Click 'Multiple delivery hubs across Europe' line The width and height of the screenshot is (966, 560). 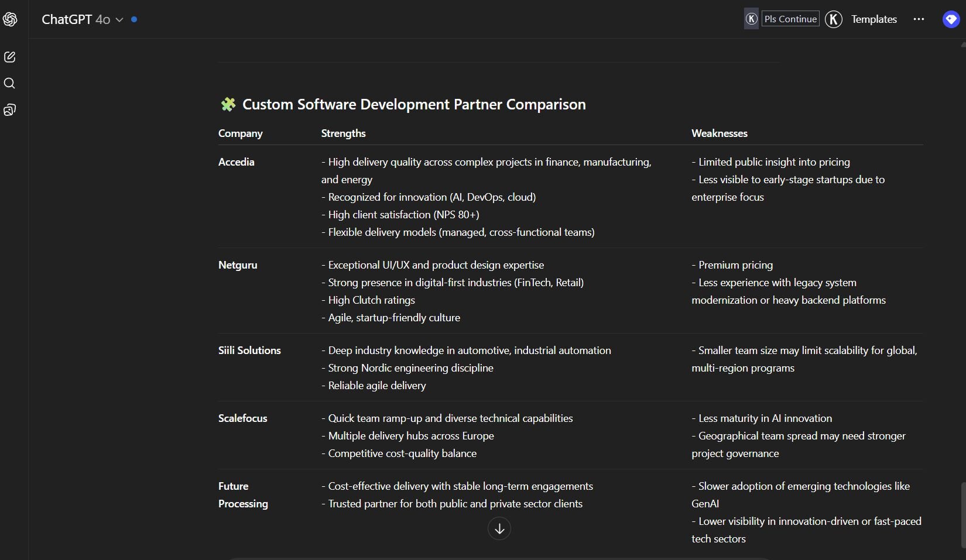tap(407, 436)
